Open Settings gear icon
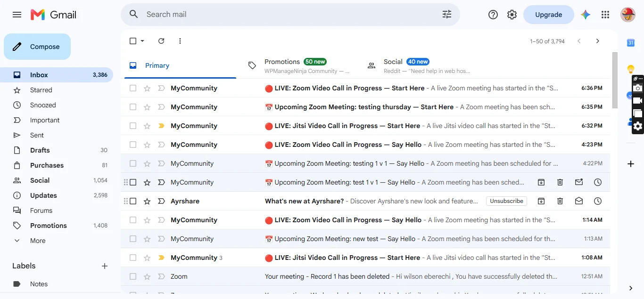The width and height of the screenshot is (644, 299). coord(512,15)
